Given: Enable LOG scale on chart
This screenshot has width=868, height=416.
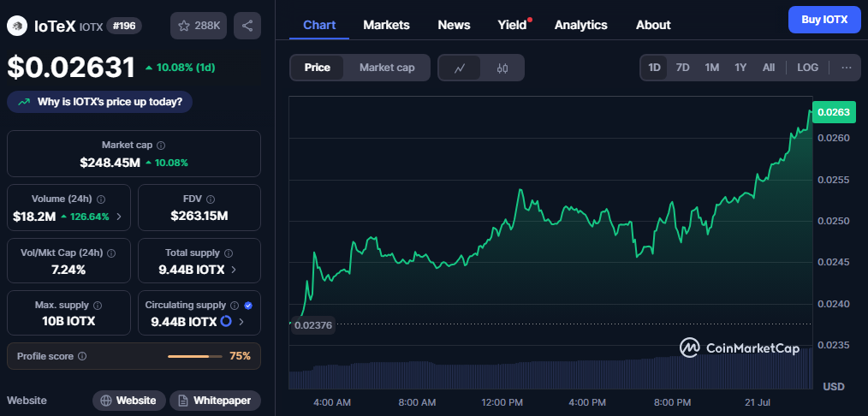Looking at the screenshot, I should pos(808,68).
